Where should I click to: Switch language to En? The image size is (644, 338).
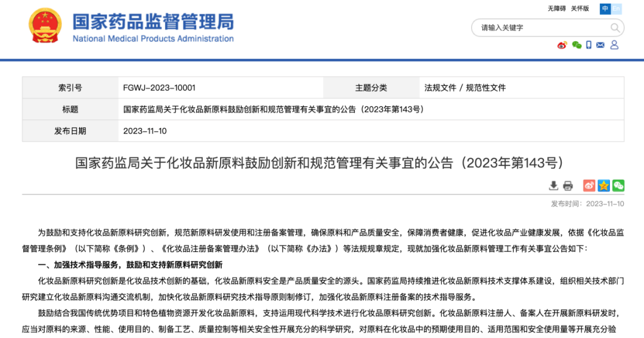(617, 8)
